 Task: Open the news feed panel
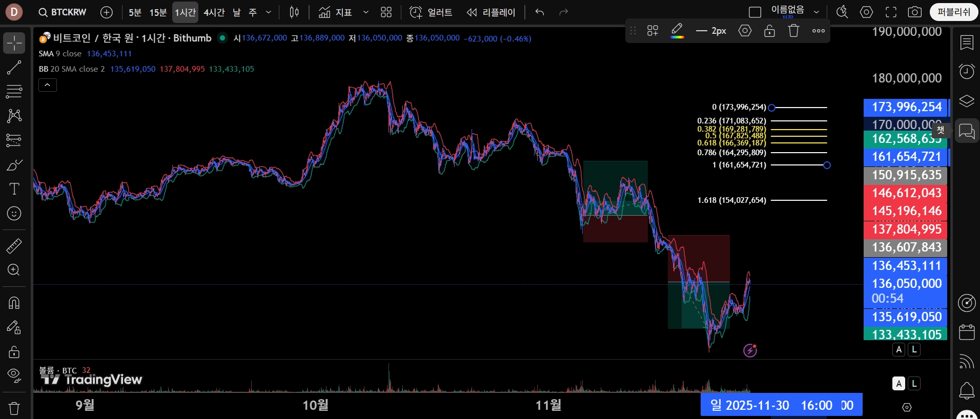coord(967,362)
